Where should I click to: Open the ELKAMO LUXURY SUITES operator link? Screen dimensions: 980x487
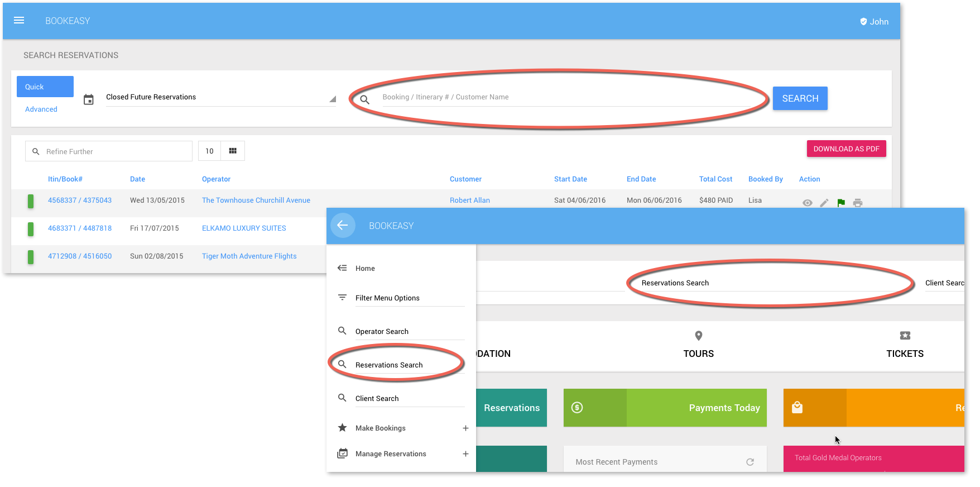click(x=244, y=228)
